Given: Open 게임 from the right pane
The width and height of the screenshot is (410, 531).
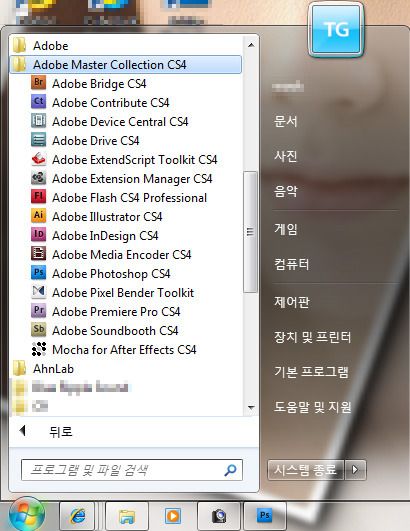Looking at the screenshot, I should pyautogui.click(x=286, y=229).
